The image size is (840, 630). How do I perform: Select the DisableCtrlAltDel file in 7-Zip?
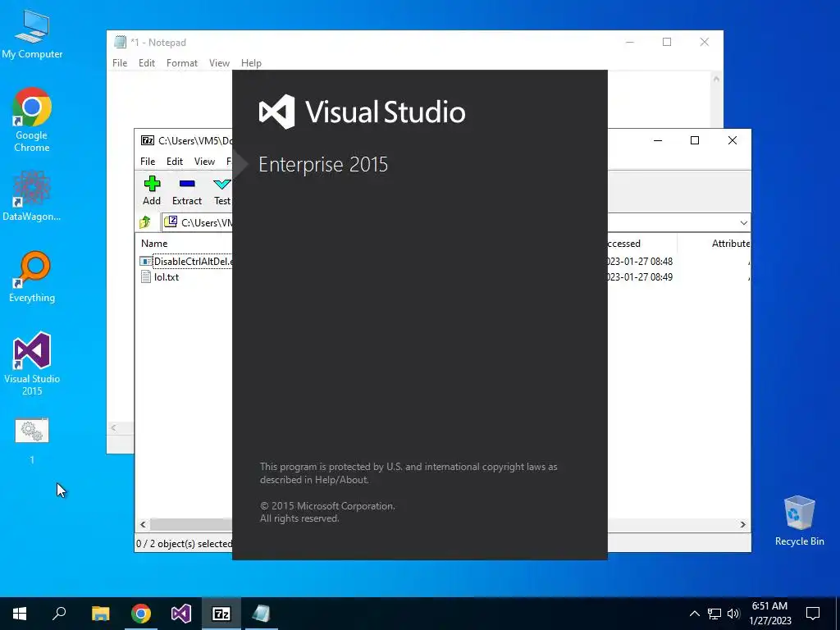pos(186,262)
